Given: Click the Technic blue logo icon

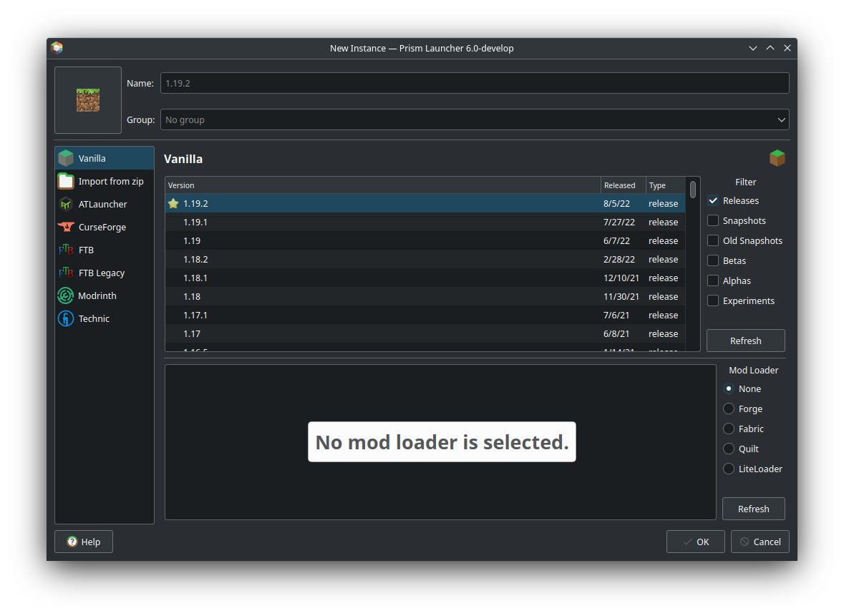Looking at the screenshot, I should point(66,318).
